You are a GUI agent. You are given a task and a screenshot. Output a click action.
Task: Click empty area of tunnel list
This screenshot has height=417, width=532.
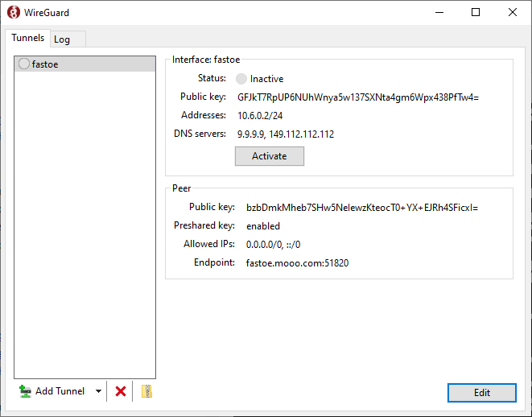click(x=85, y=224)
